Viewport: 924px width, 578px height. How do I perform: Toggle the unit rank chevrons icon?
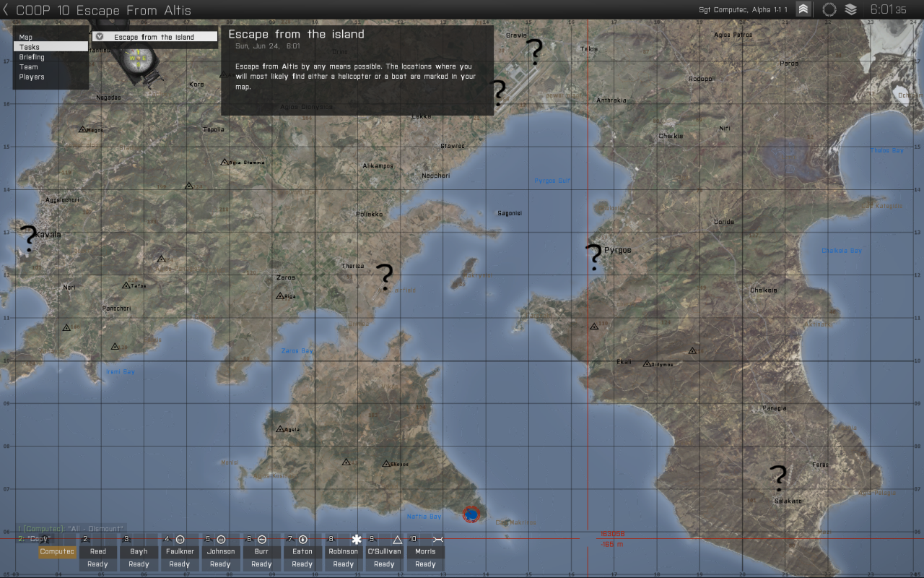pyautogui.click(x=803, y=9)
